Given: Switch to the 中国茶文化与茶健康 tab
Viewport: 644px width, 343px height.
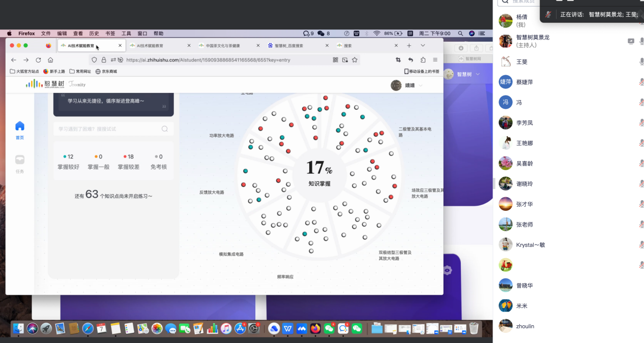Looking at the screenshot, I should 223,46.
